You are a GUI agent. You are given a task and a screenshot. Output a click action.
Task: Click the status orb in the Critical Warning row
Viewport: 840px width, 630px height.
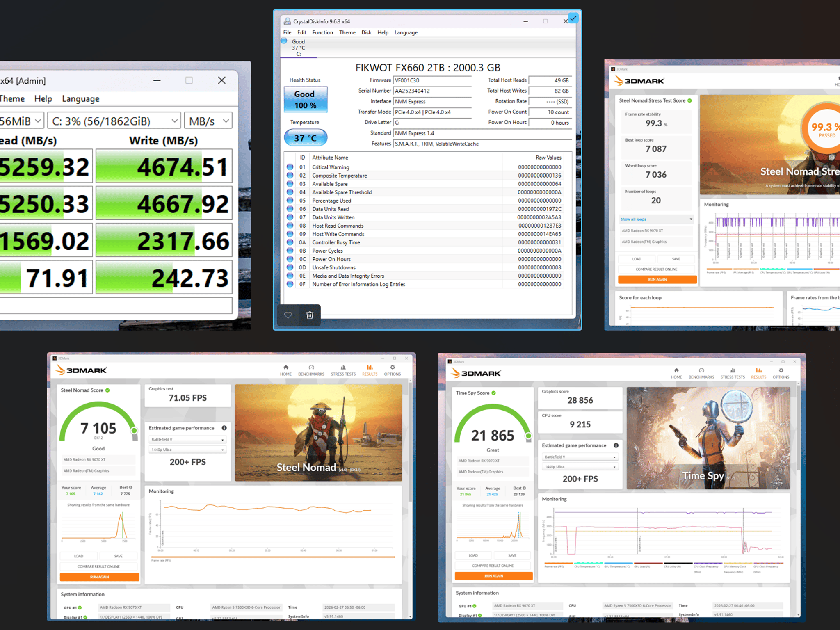290,167
